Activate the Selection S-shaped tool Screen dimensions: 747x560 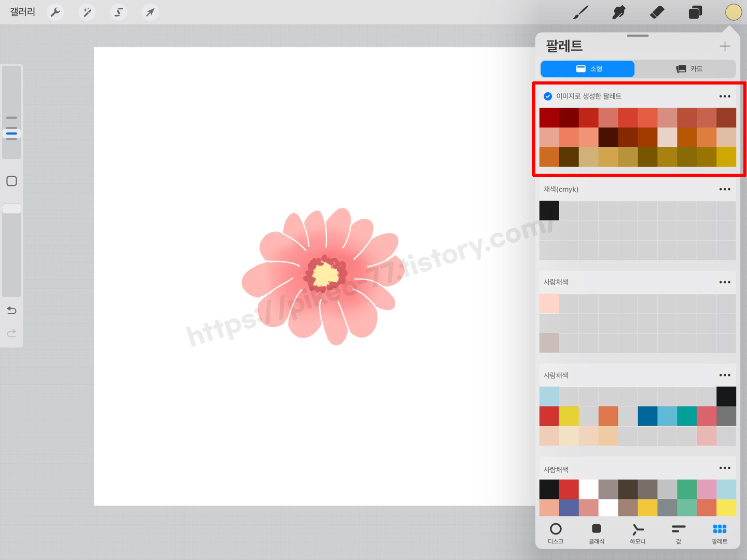(x=119, y=12)
